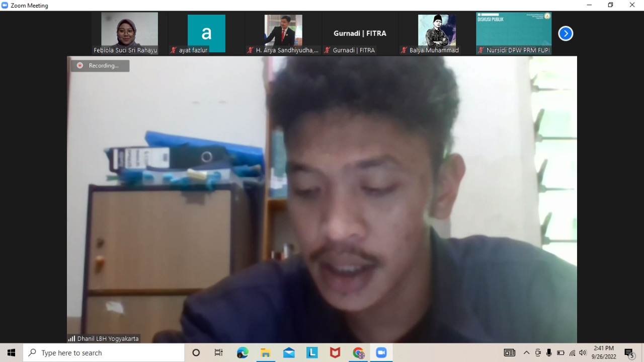Open the Zoom app from the taskbar
The height and width of the screenshot is (362, 644).
(381, 352)
